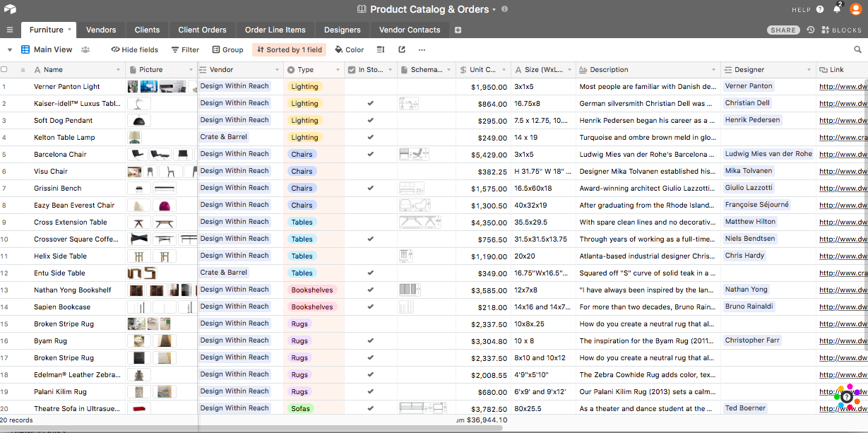The width and height of the screenshot is (868, 433).
Task: Open the collaborators icon beside Main View
Action: coord(85,49)
